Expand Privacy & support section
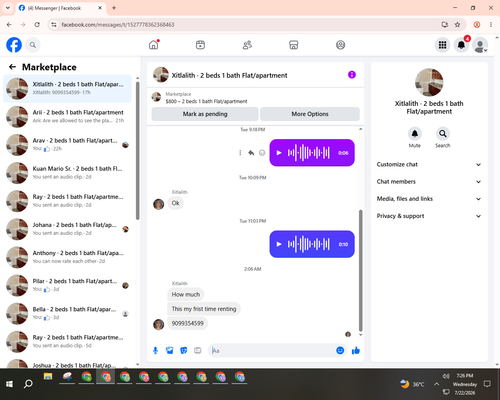Viewport: 500px width, 400px height. [x=429, y=216]
